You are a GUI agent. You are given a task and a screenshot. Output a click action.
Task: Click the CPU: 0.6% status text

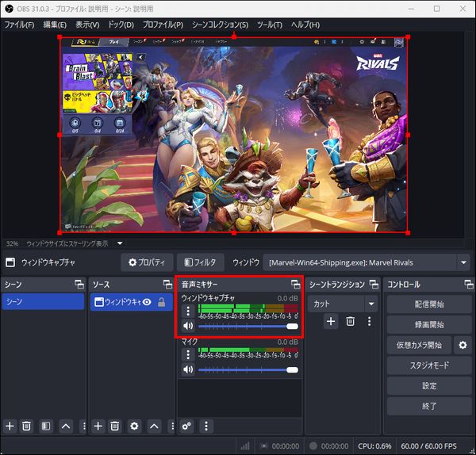click(374, 446)
